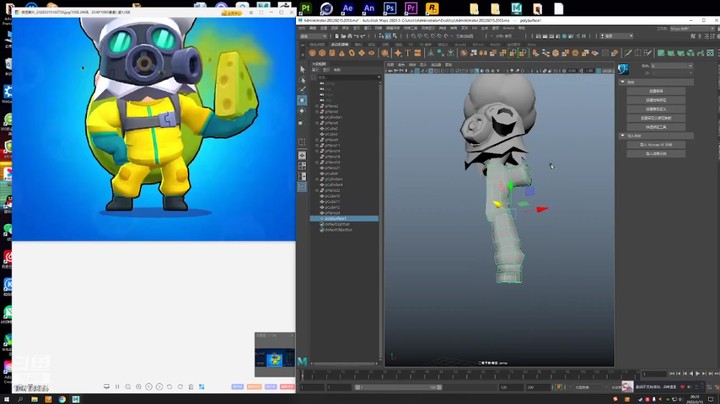
Task: Click the Save Scene icon in status line
Action: 349,36
